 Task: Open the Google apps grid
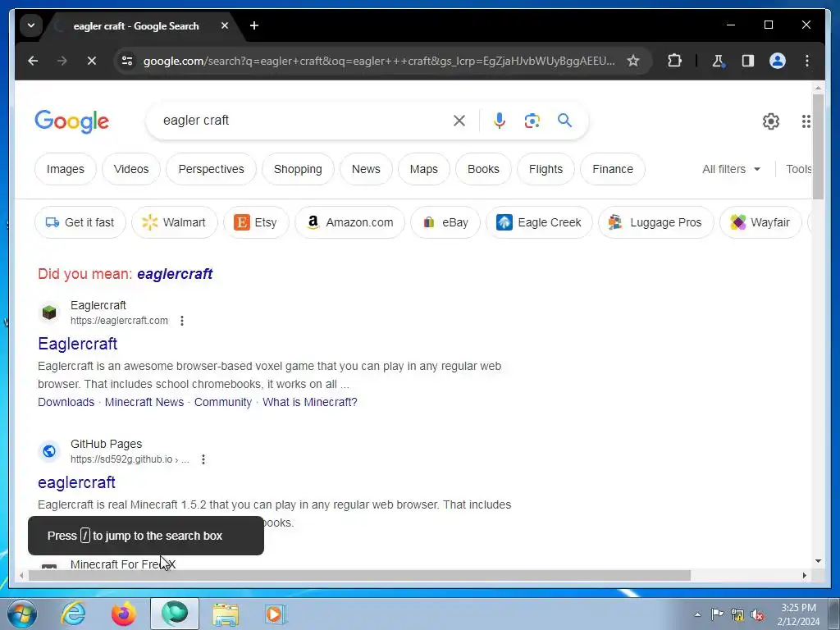coord(806,121)
